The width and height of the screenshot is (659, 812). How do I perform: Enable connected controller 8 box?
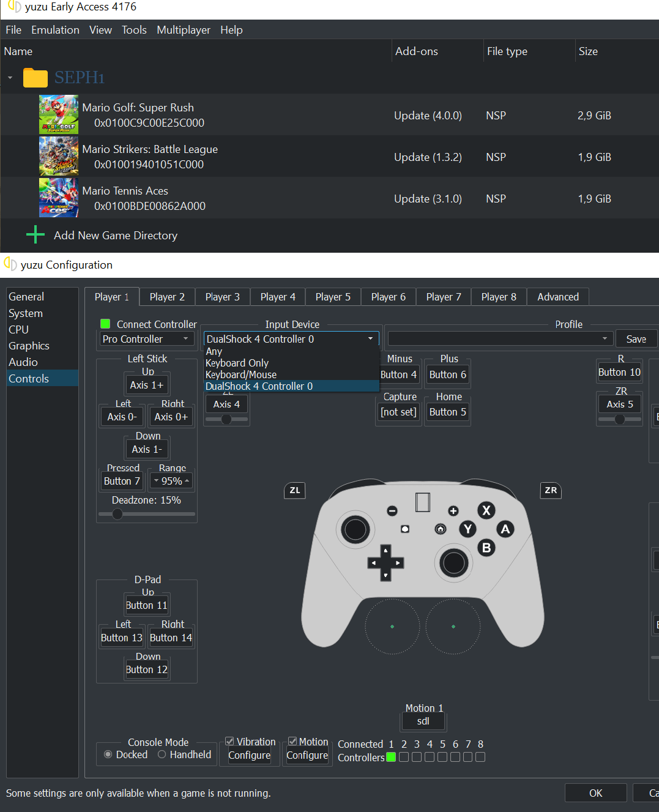click(480, 757)
